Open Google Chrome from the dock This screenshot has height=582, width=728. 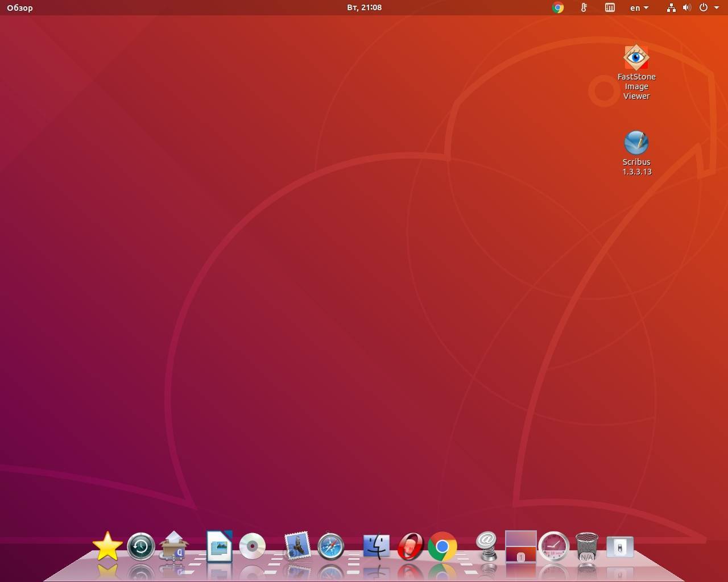(x=442, y=547)
